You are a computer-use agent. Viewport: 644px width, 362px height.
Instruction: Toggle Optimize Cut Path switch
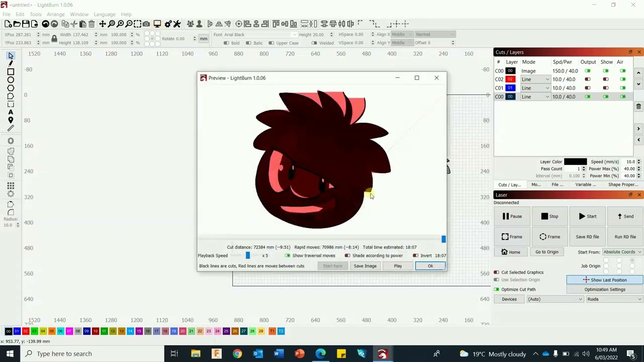497,290
